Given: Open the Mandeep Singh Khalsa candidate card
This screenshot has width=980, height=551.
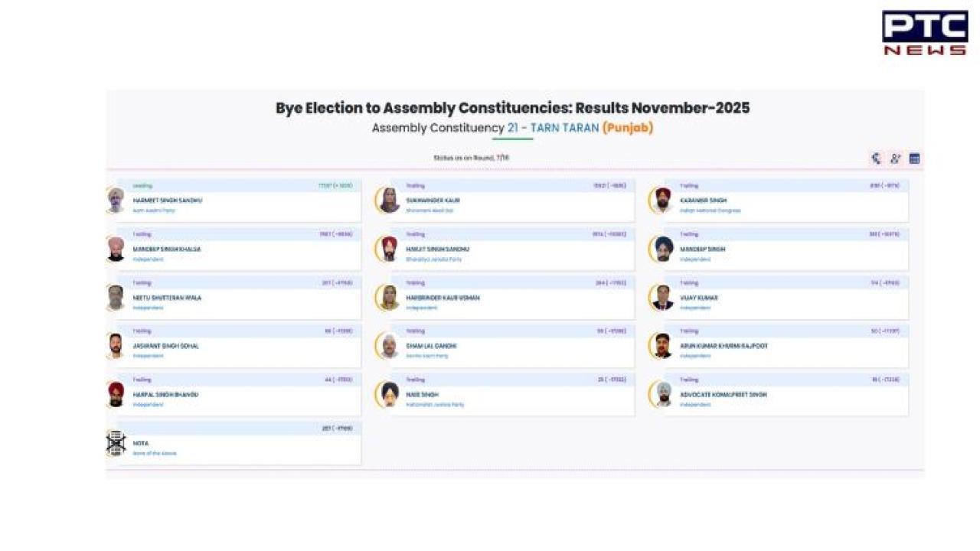Looking at the screenshot, I should [x=237, y=249].
